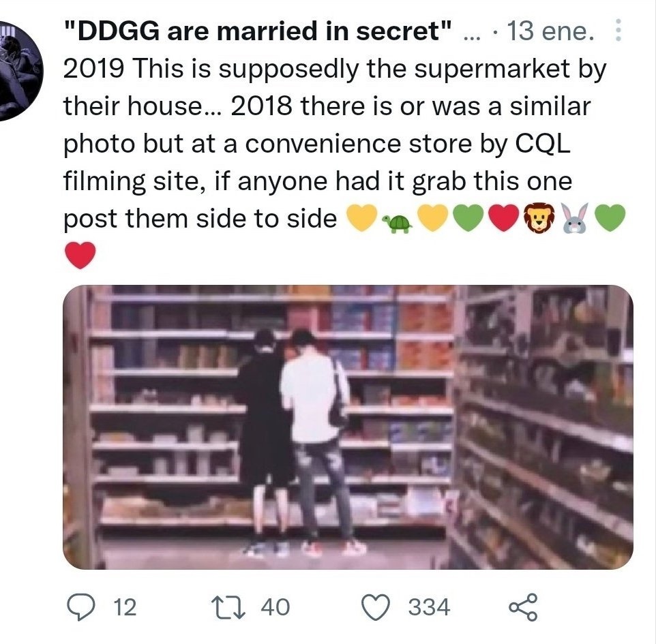Like the tweet with heart icon
The height and width of the screenshot is (644, 656).
(x=375, y=607)
